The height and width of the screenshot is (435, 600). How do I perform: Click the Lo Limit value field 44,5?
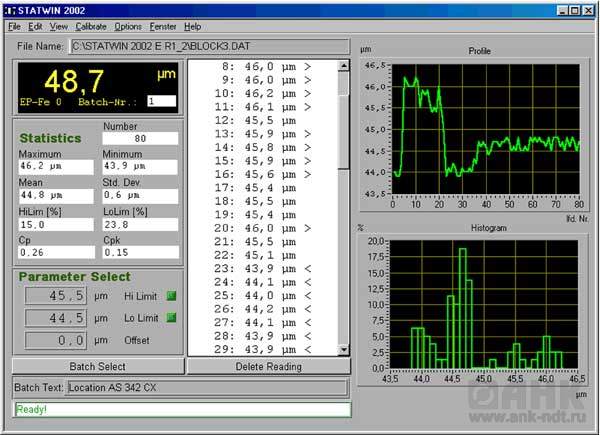54,318
